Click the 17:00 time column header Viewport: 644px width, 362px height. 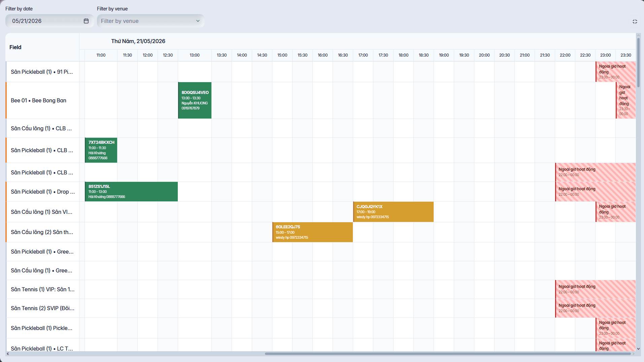(x=363, y=55)
